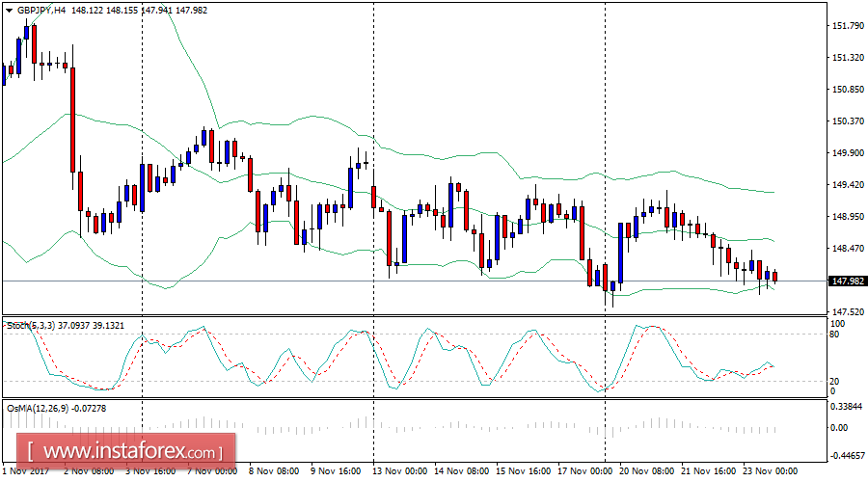Select the GBPJPY,H4 symbol title
Image resolution: width=868 pixels, height=482 pixels.
pos(41,11)
